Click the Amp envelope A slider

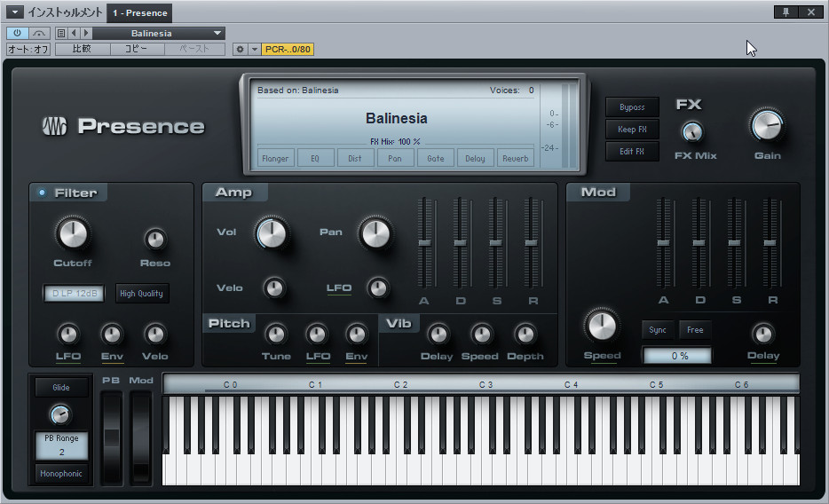tap(424, 242)
